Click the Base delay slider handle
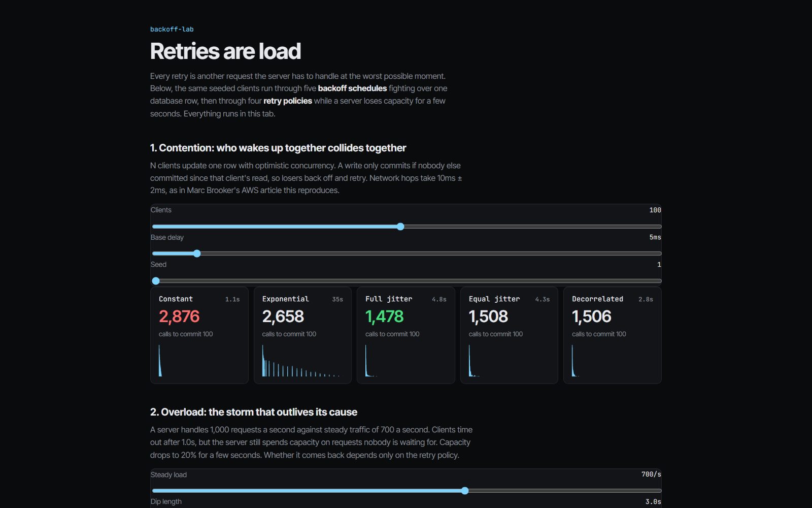The image size is (812, 508). coord(197,253)
